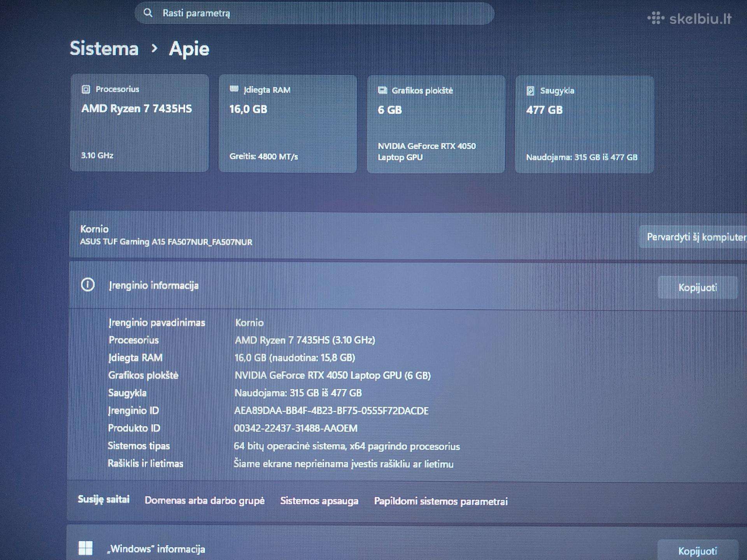The height and width of the screenshot is (560, 747).
Task: Click the Procesorius chip icon
Action: (x=86, y=89)
